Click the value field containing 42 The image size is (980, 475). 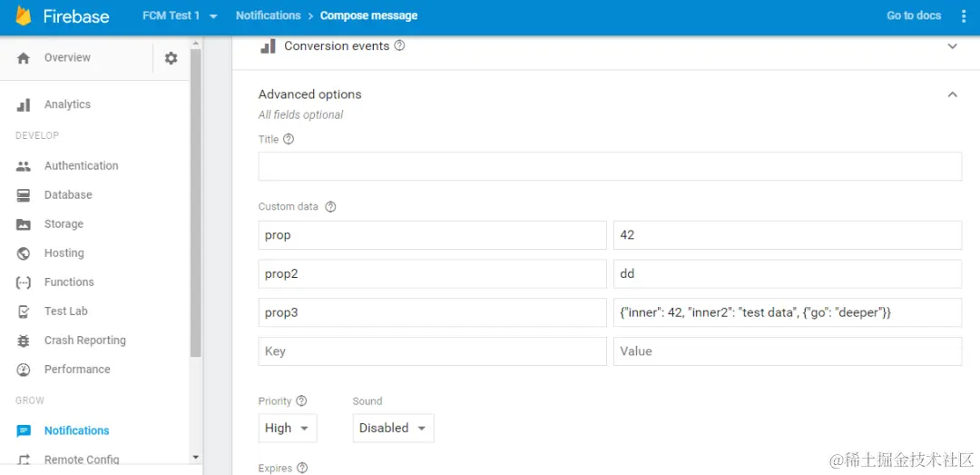click(788, 235)
